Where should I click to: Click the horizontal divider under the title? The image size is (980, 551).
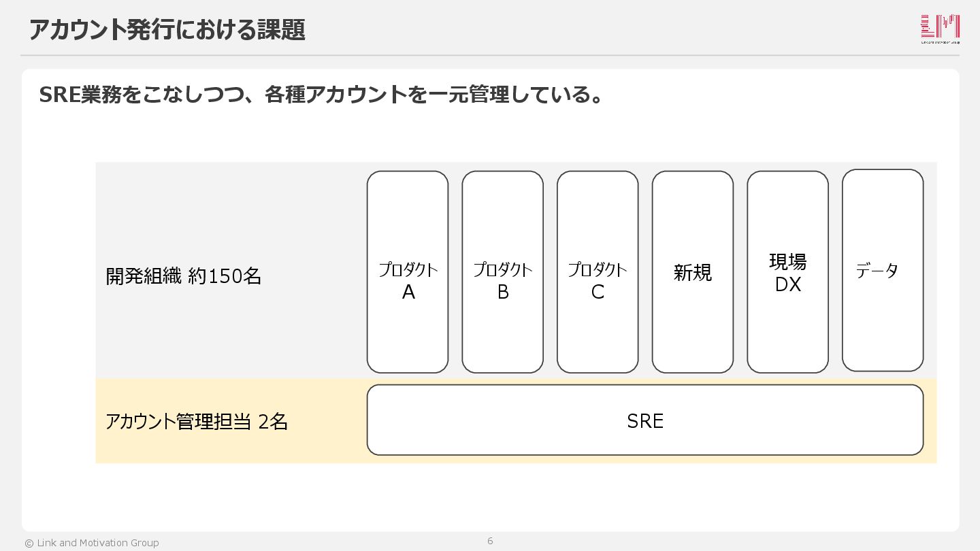490,55
